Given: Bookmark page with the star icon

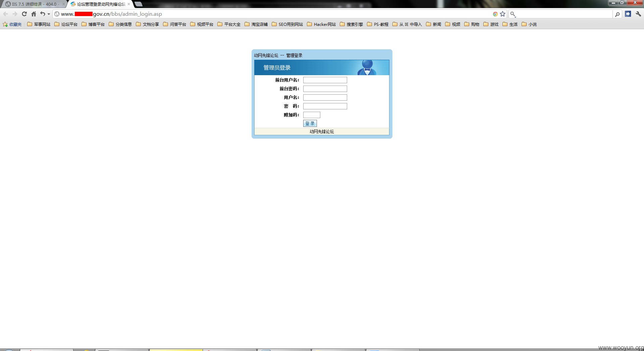Looking at the screenshot, I should [x=502, y=14].
